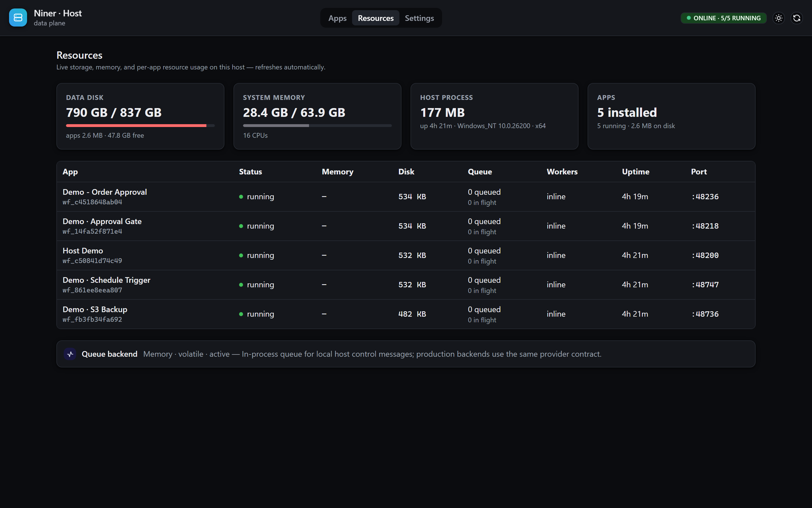Click the inline workers value for Demo · S3 Backup
This screenshot has width=812, height=508.
(556, 314)
